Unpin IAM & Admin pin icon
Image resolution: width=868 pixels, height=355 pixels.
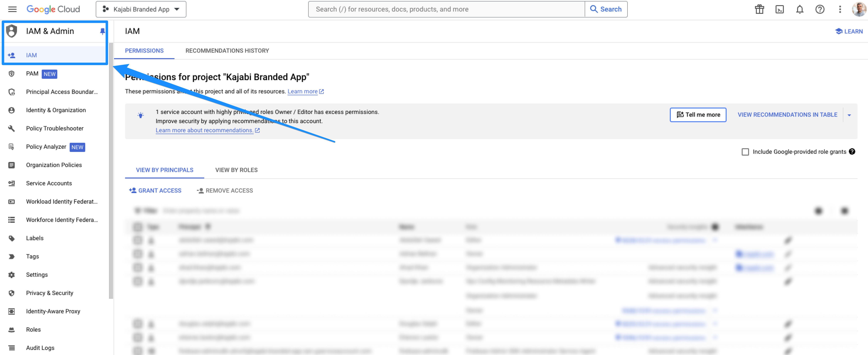[102, 31]
